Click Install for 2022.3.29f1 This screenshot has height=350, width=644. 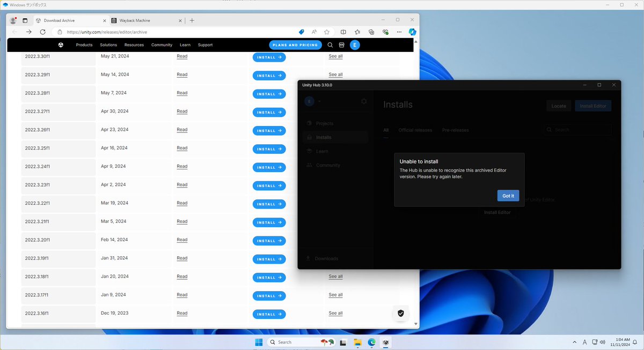269,76
